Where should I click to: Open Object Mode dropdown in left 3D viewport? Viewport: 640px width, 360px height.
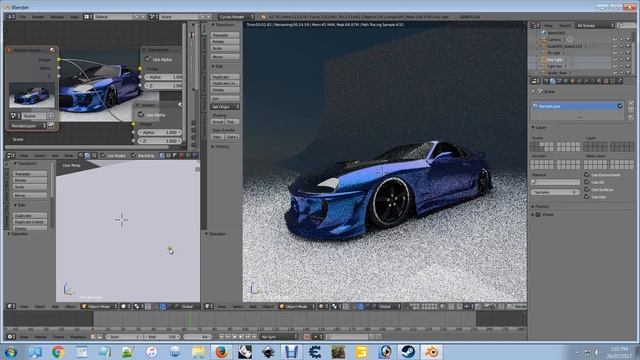point(100,306)
